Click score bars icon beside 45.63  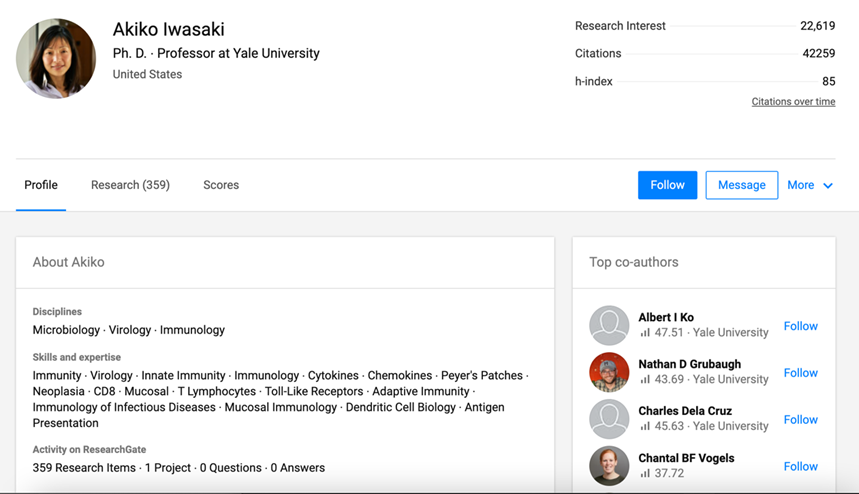(645, 427)
